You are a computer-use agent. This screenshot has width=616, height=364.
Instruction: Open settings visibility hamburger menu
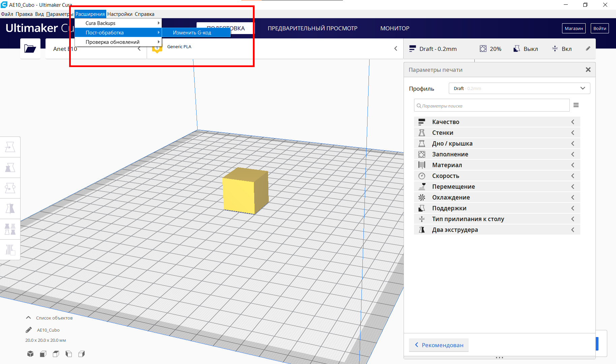(x=576, y=105)
